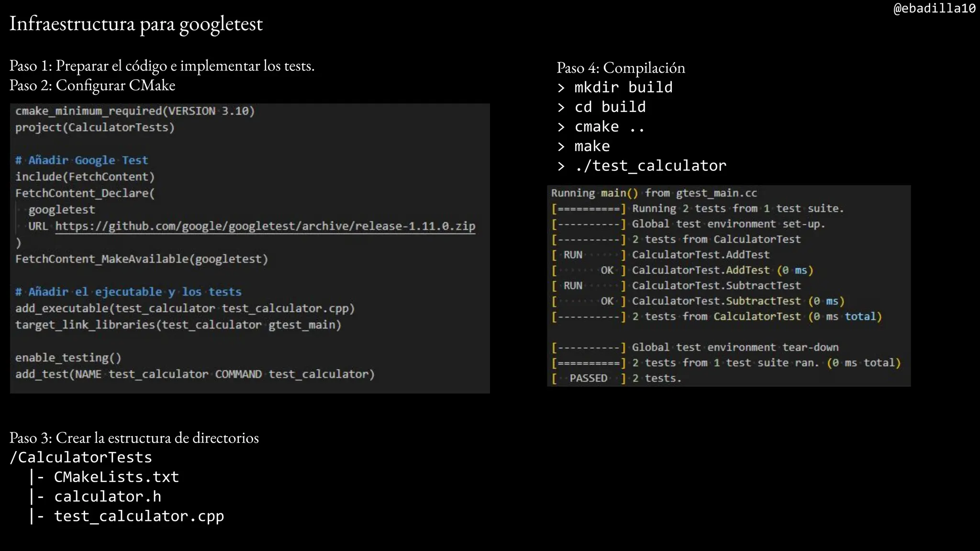Click 'target_link_libraries(test_calculator gtest_main)' line
Screen dimensions: 980x551
pos(178,325)
